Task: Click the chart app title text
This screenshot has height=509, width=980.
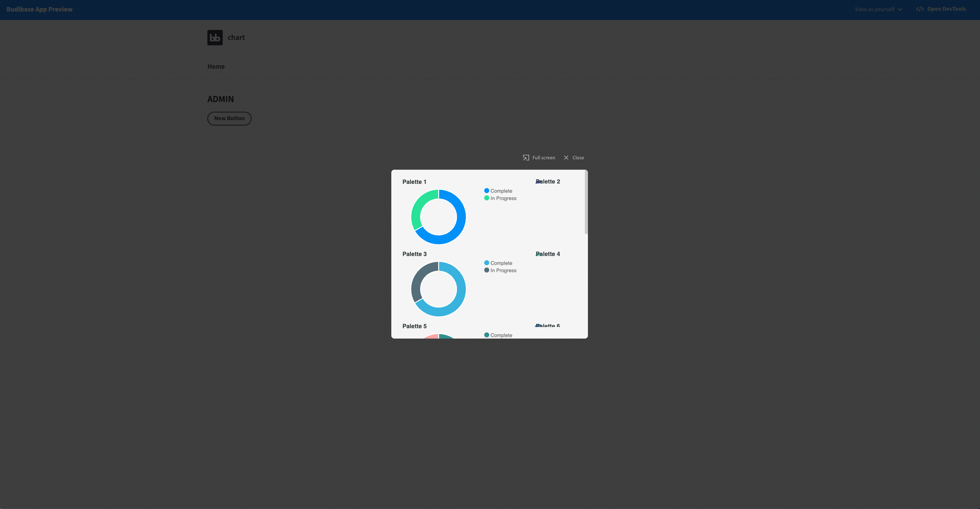Action: 236,38
